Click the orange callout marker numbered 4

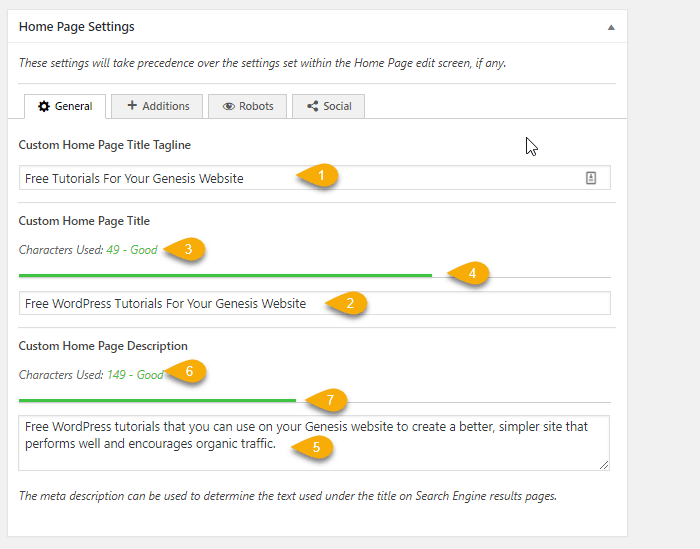tap(470, 273)
